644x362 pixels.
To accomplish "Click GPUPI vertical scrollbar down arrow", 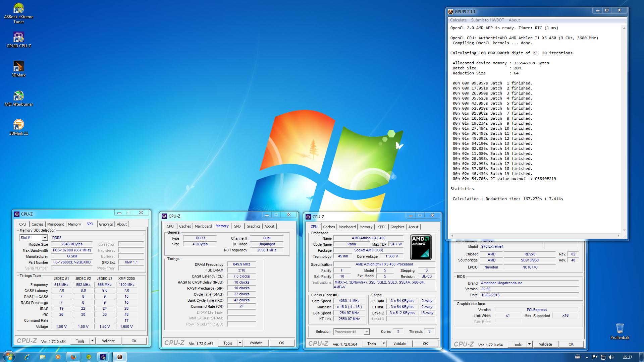I will [624, 230].
